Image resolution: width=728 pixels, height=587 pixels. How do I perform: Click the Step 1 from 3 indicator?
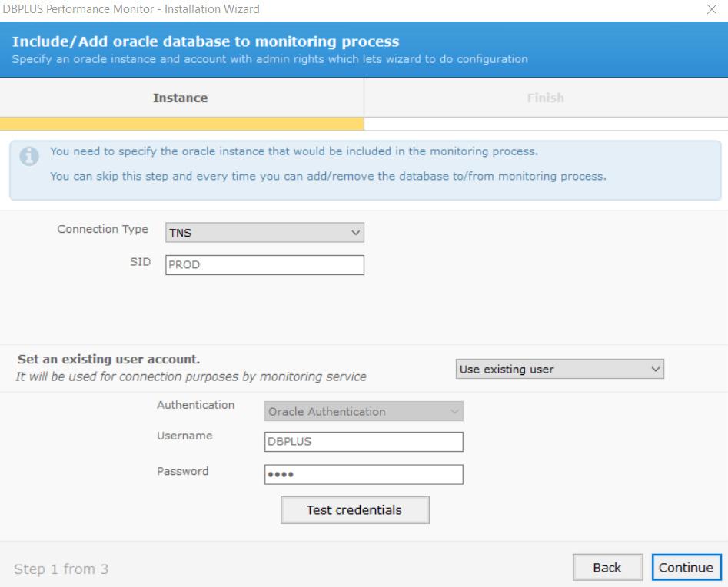coord(61,569)
